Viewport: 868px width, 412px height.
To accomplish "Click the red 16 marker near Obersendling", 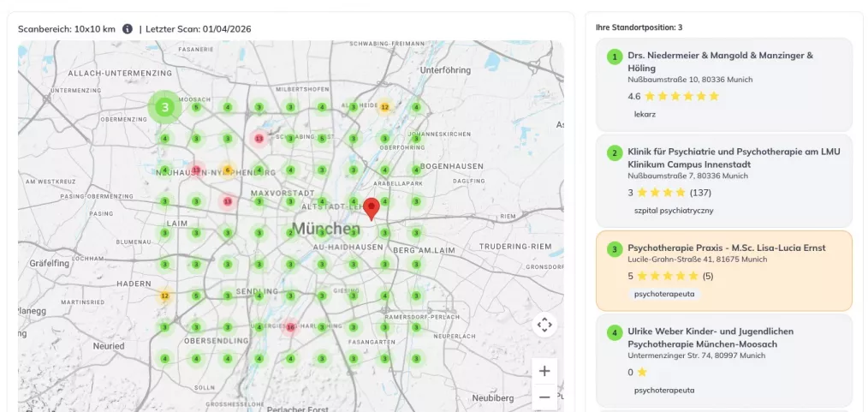I will (290, 327).
